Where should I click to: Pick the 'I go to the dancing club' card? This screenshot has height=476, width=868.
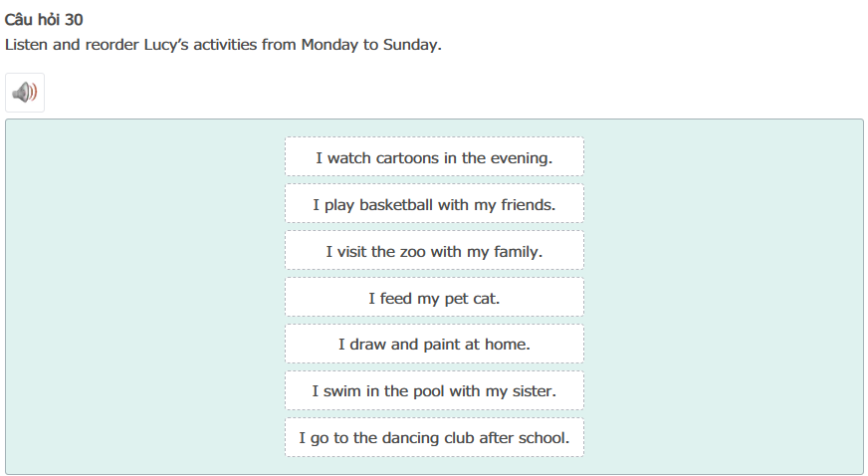(x=434, y=438)
